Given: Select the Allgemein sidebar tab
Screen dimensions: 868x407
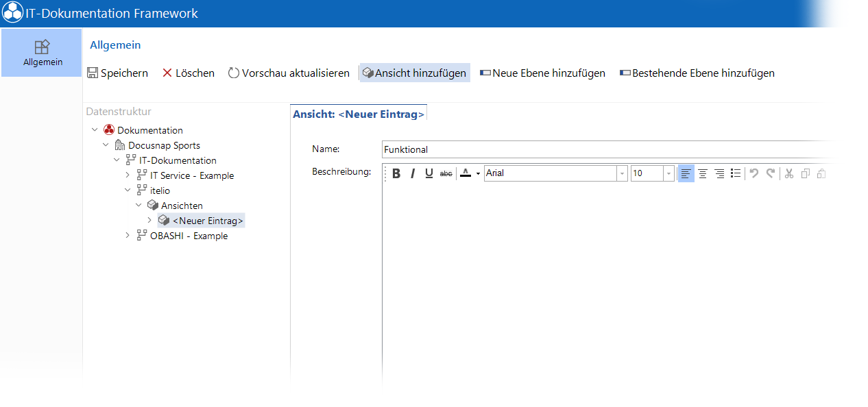Looking at the screenshot, I should pyautogui.click(x=43, y=53).
